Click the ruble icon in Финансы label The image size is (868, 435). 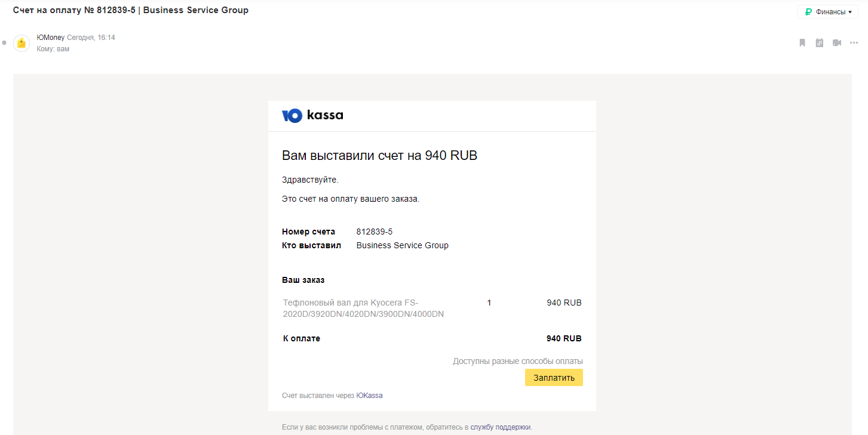click(808, 12)
